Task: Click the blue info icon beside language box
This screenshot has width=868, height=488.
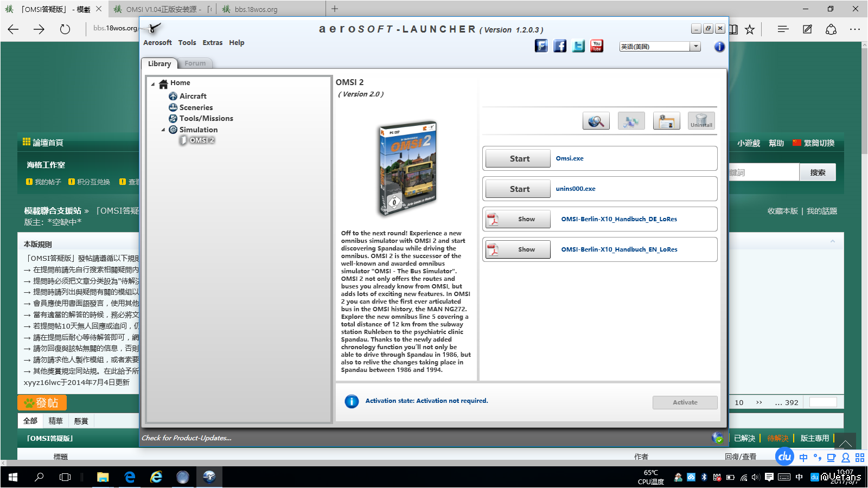Action: [x=719, y=47]
